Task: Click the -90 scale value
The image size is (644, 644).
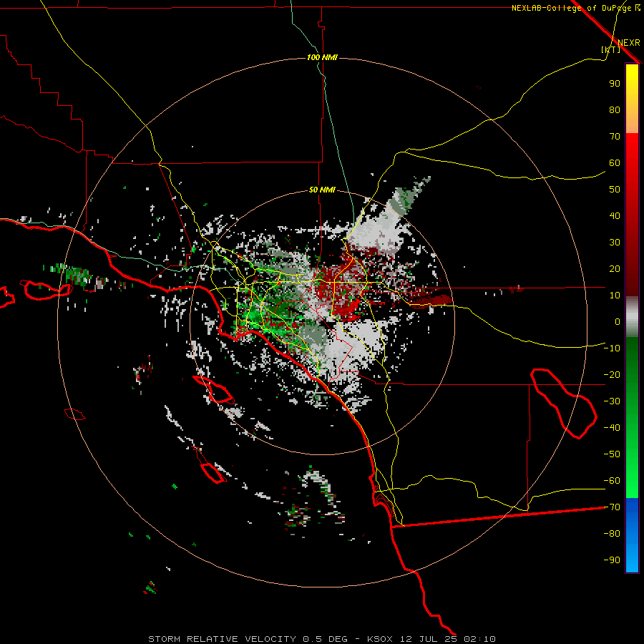Action: [x=612, y=560]
